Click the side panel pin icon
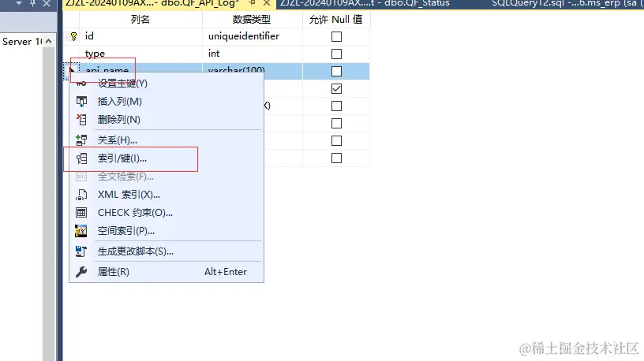 33,3
